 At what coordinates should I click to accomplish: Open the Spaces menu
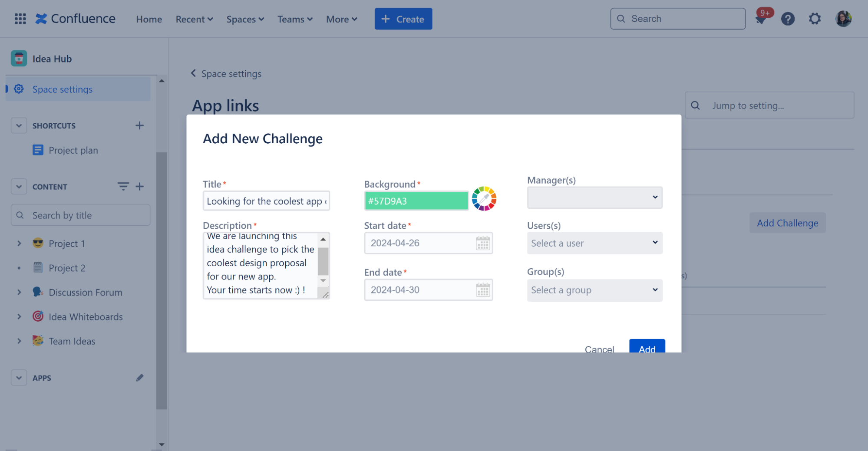pyautogui.click(x=244, y=19)
